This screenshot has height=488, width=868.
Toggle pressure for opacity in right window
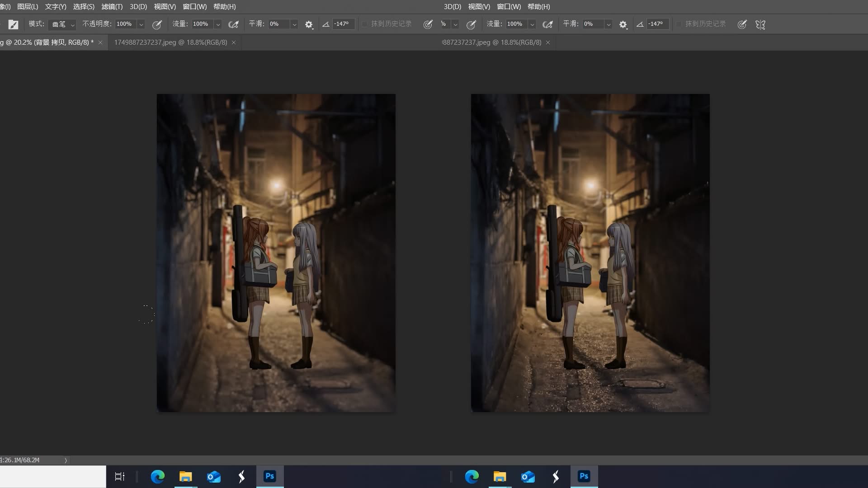471,24
